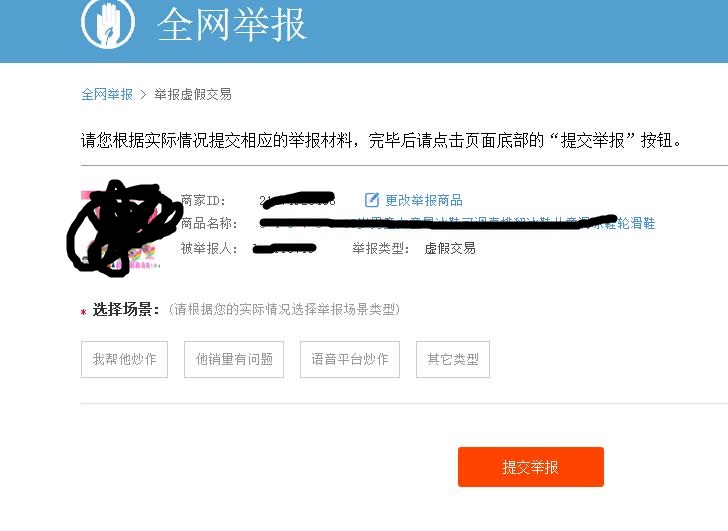Select the 其它类型 scenario option
Image resolution: width=728 pixels, height=531 pixels.
point(453,359)
